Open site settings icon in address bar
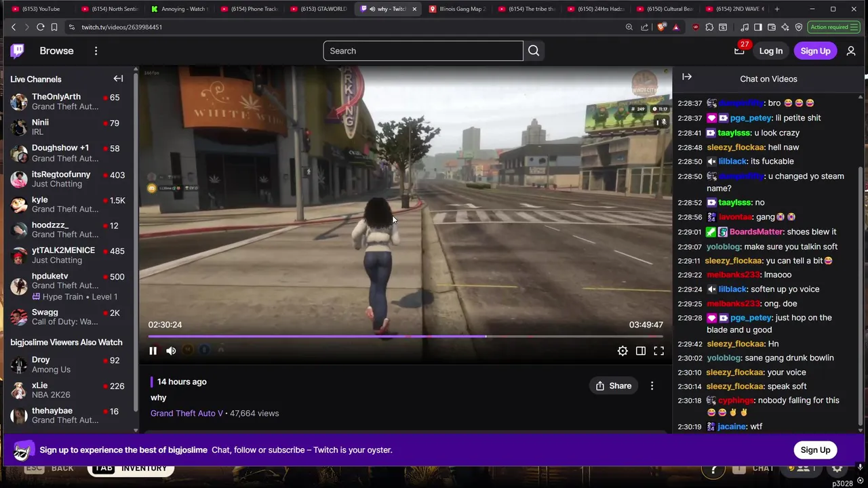Screen dimensions: 868x488 click(x=71, y=27)
